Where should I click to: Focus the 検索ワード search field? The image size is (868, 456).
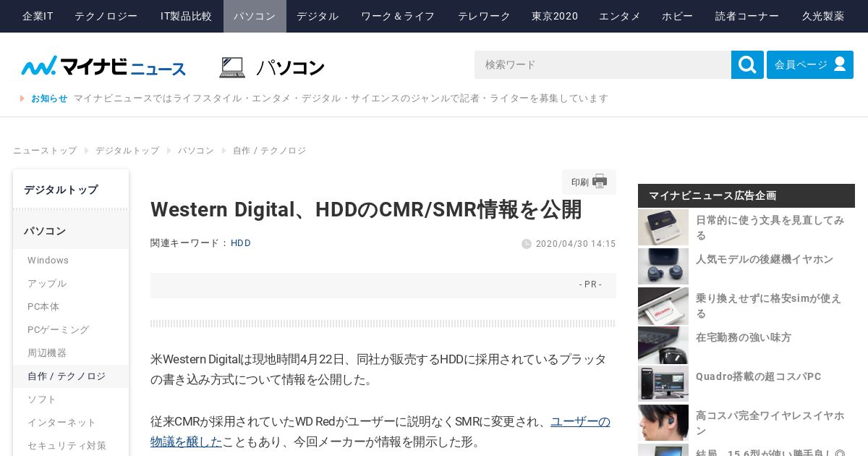(603, 64)
